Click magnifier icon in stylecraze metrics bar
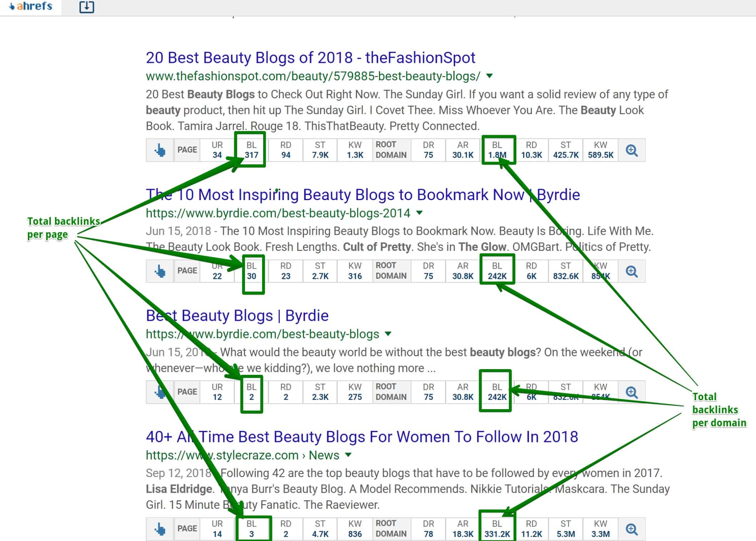The image size is (756, 541). 632,529
